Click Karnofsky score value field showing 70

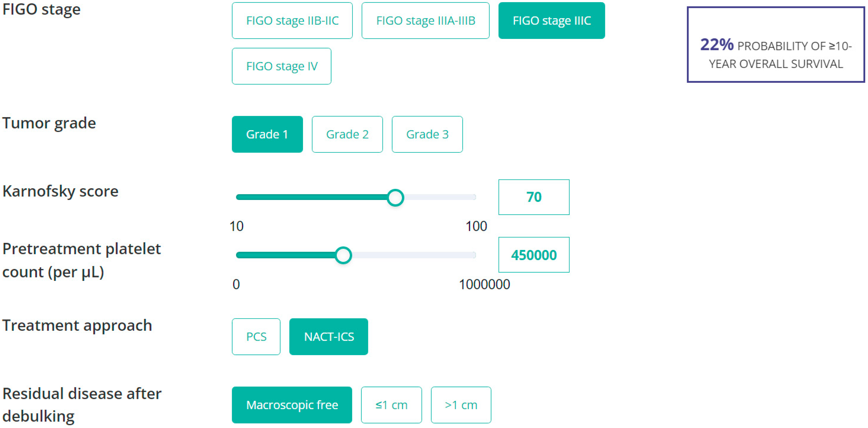tap(534, 197)
